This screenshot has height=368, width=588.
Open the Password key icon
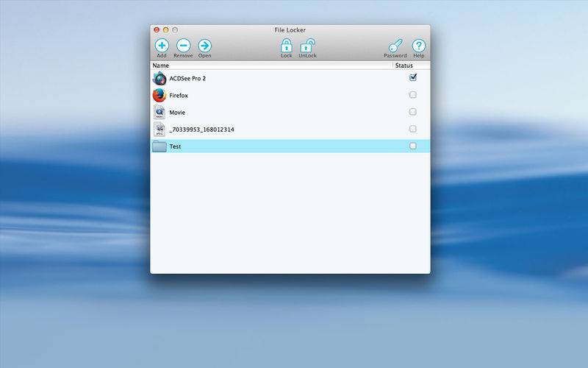tap(395, 46)
